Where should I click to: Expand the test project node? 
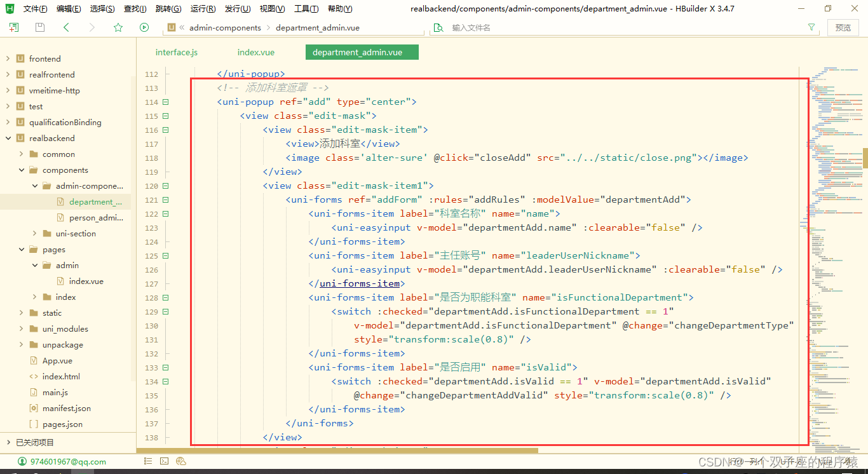(8, 106)
